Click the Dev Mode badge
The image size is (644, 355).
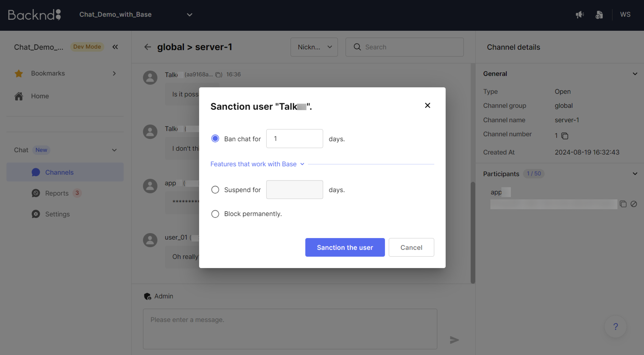[x=87, y=47]
